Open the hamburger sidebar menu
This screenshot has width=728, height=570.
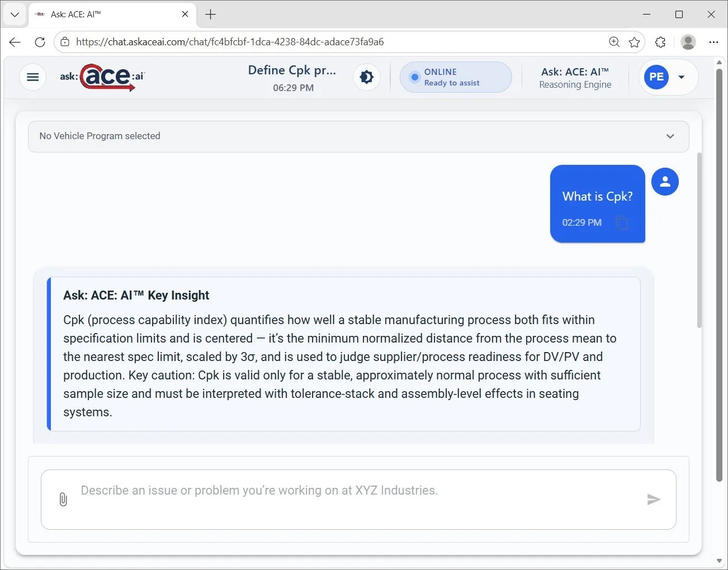(x=33, y=77)
